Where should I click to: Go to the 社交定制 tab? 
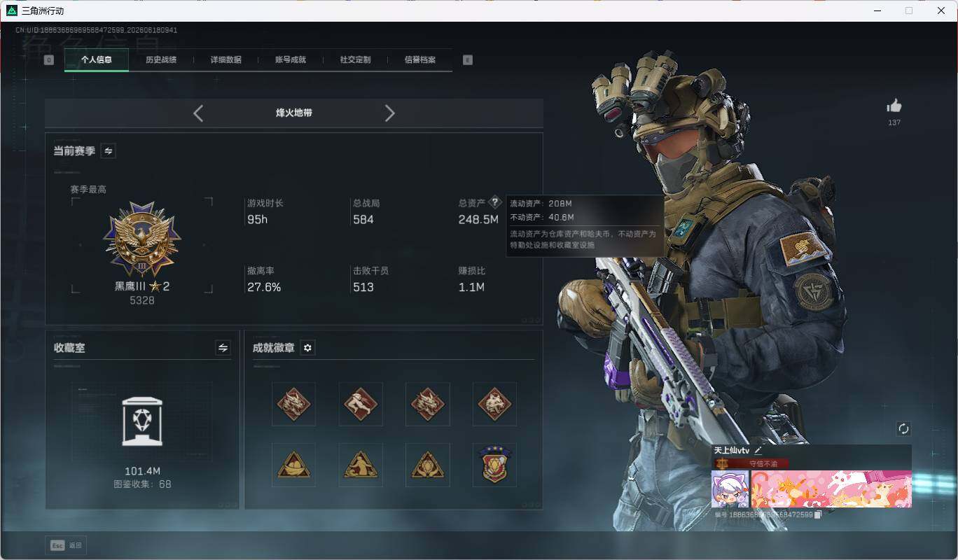[x=355, y=59]
